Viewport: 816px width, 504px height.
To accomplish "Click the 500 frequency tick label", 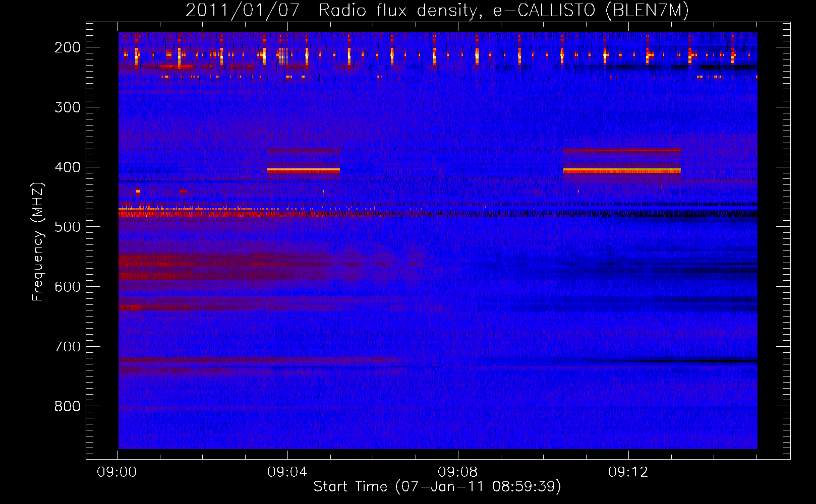I will 68,226.
